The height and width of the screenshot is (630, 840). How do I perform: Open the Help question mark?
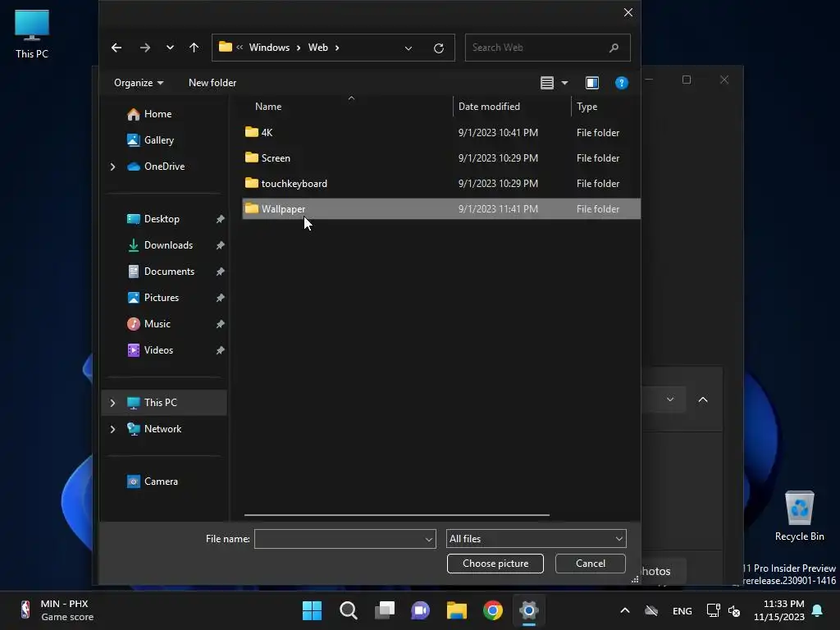point(622,83)
